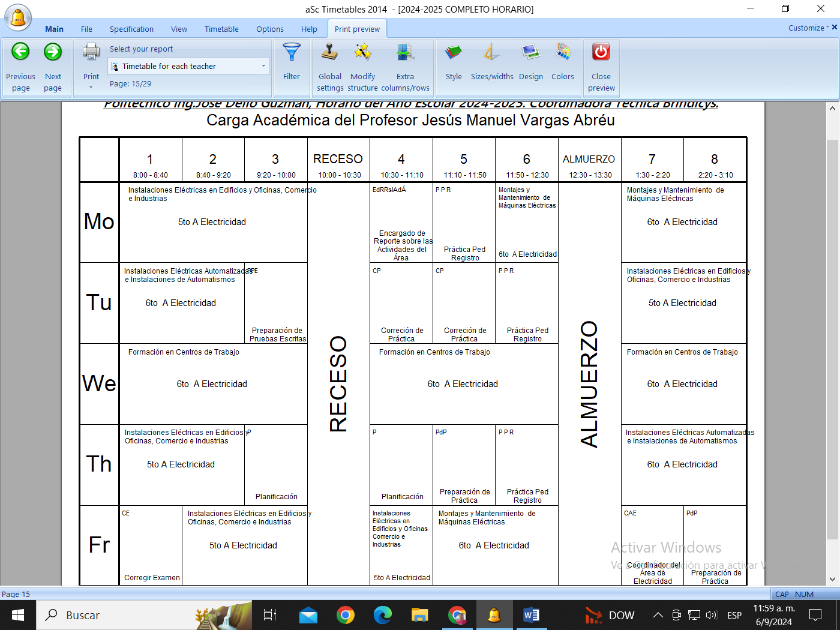This screenshot has height=630, width=840.
Task: Click the ESP language indicator
Action: tap(734, 615)
